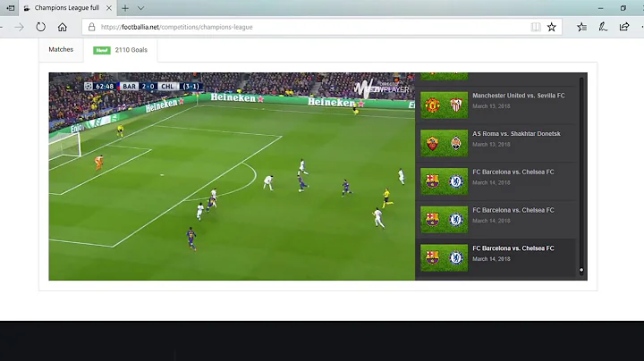The width and height of the screenshot is (644, 361).
Task: Click the playlist scrollbar handle
Action: click(x=581, y=270)
